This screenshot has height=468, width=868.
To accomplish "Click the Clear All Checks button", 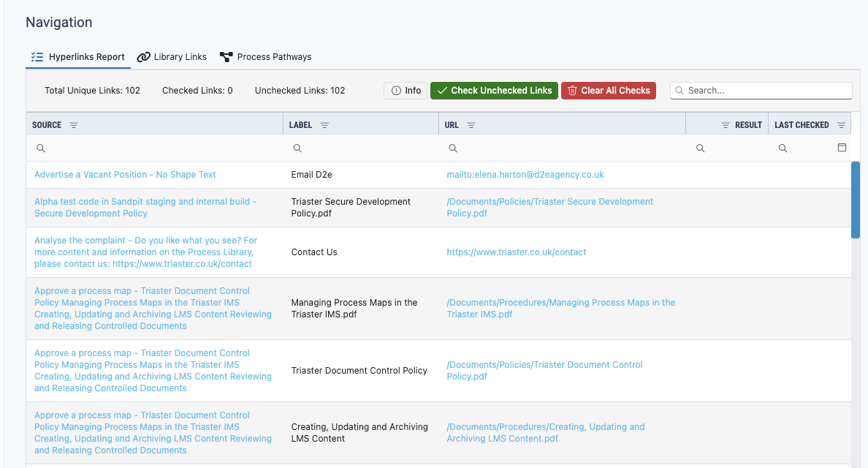I will [x=609, y=91].
